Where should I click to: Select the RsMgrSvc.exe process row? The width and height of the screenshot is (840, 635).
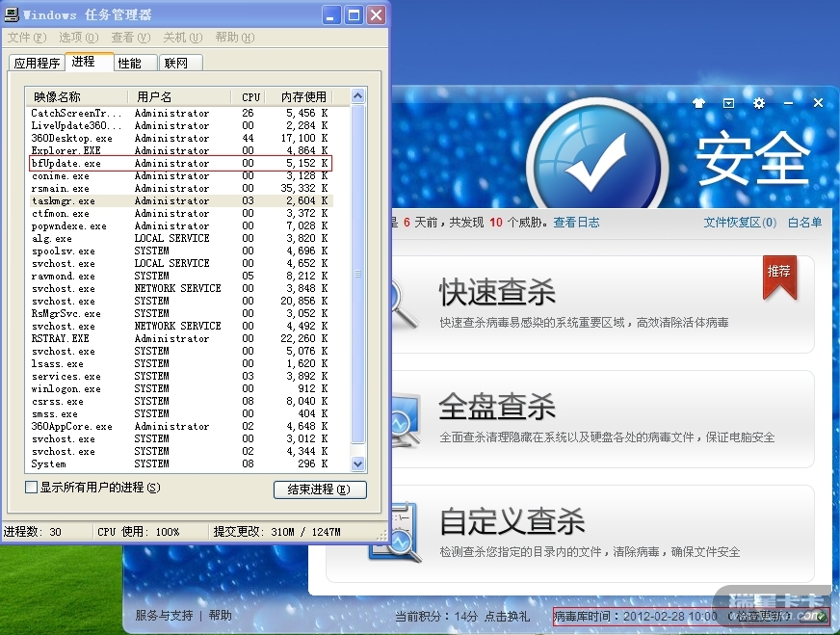(x=180, y=313)
